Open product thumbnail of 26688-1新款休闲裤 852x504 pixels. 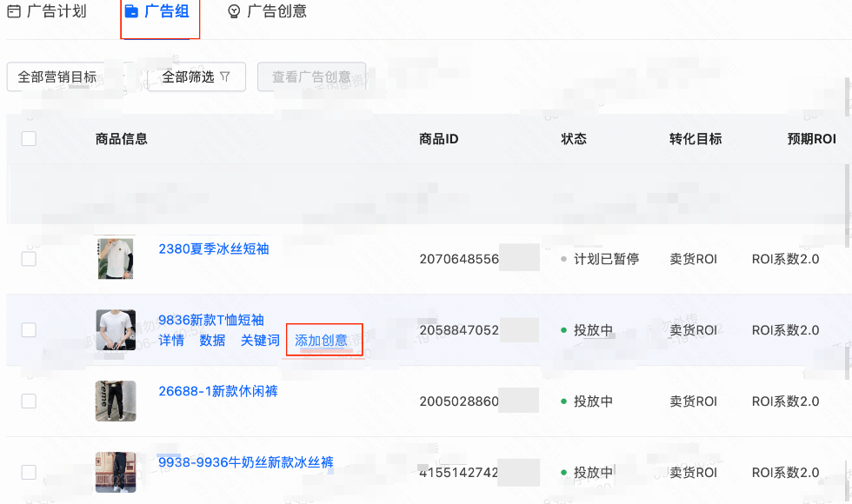116,401
